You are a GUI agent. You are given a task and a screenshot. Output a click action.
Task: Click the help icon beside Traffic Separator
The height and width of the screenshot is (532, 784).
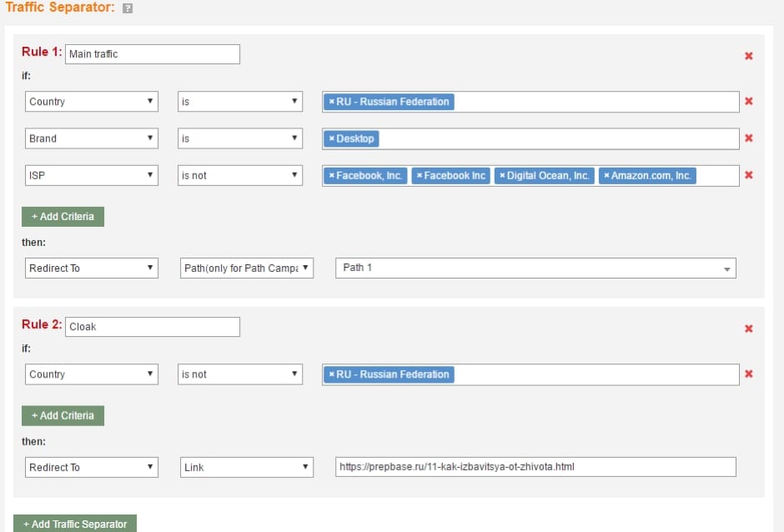click(x=128, y=9)
